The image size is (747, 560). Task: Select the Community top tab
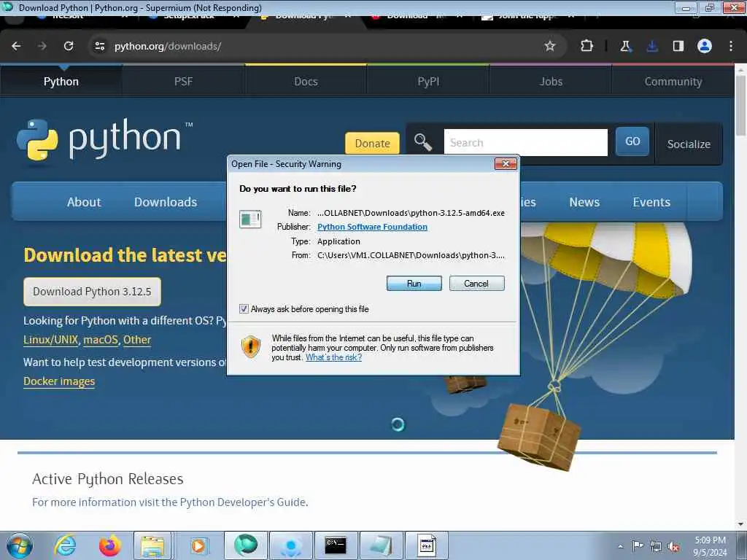[673, 82]
